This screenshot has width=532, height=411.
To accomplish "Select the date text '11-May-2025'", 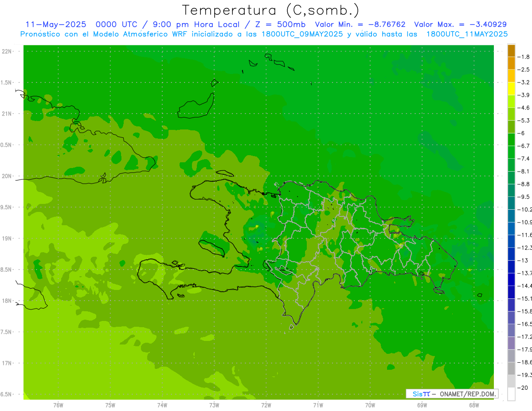I will point(56,24).
